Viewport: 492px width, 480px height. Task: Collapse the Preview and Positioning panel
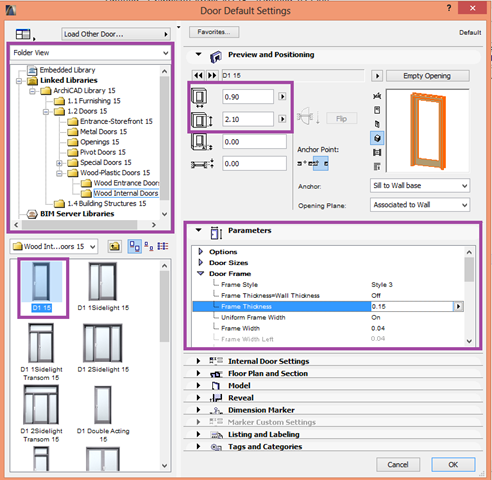199,54
